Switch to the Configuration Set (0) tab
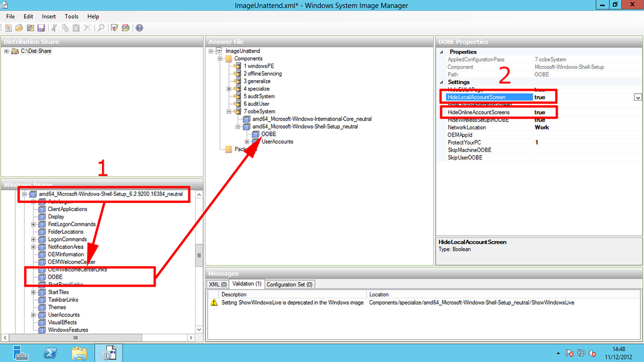The image size is (644, 362). click(290, 284)
